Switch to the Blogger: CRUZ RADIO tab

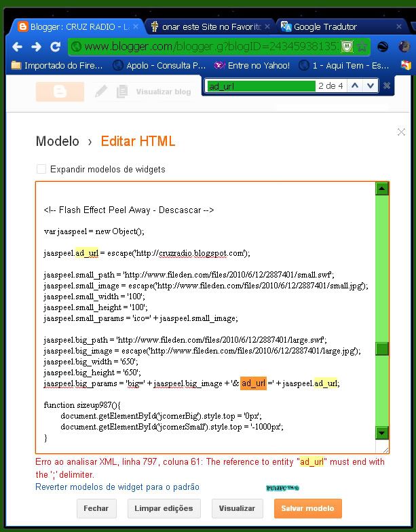pos(73,27)
